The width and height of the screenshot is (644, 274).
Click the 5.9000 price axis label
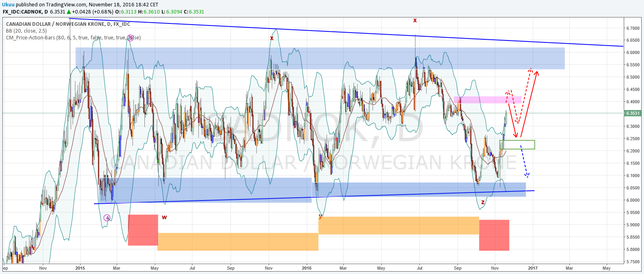tap(633, 225)
